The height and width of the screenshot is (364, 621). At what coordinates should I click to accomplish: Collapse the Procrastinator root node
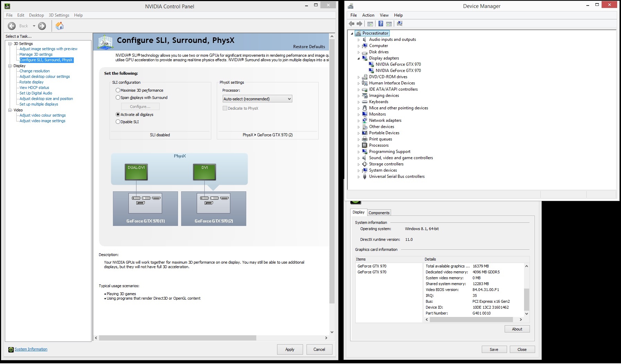(352, 34)
